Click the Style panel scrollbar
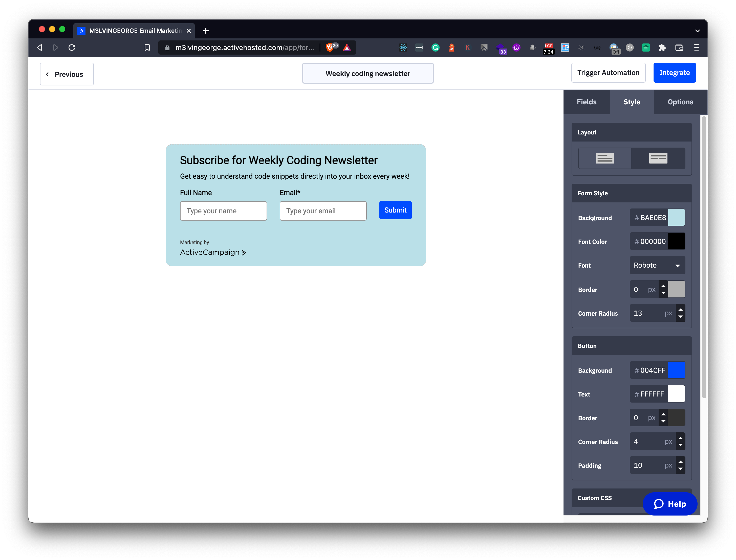Image resolution: width=736 pixels, height=560 pixels. pos(704,257)
